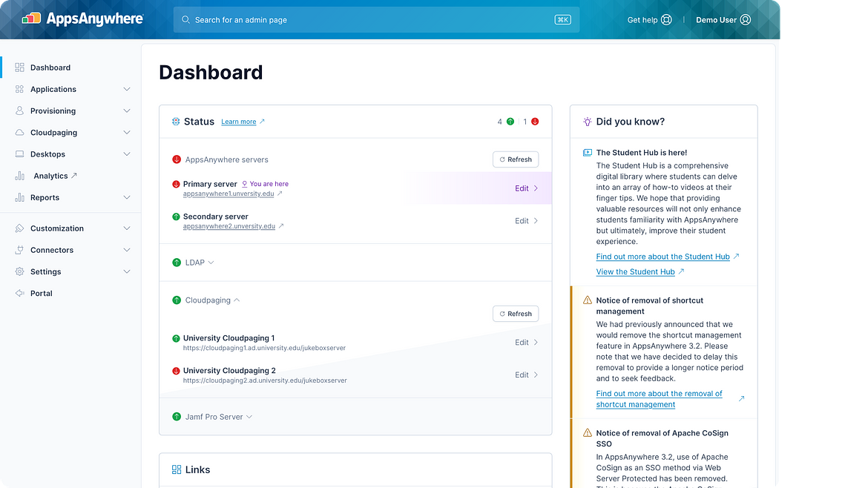Refresh the Cloudpaging servers status
868x488 pixels.
tap(516, 314)
